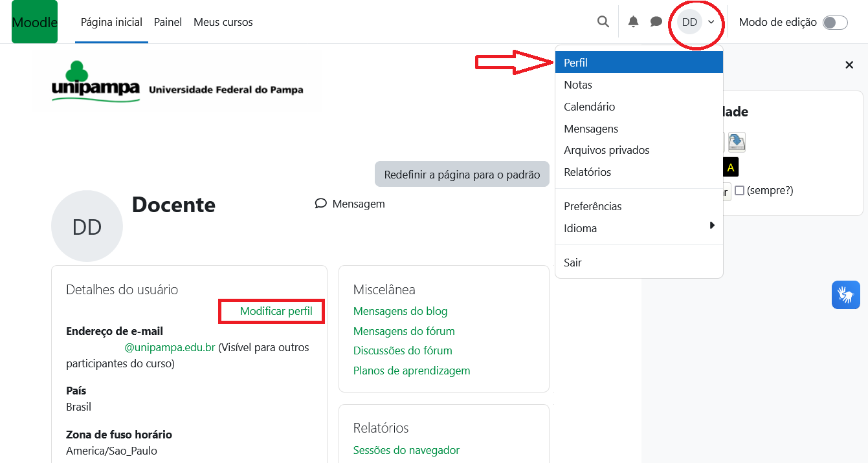
Task: Expand the Idioma submenu
Action: point(638,228)
